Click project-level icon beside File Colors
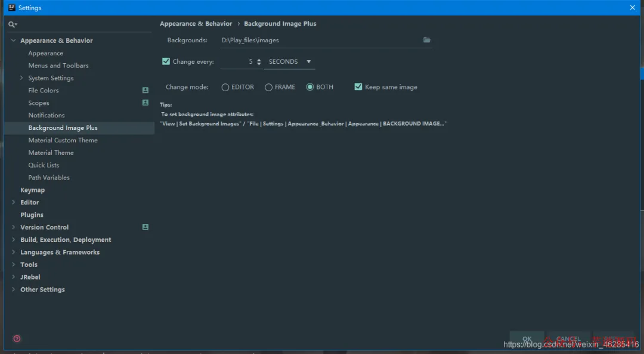 coord(145,90)
